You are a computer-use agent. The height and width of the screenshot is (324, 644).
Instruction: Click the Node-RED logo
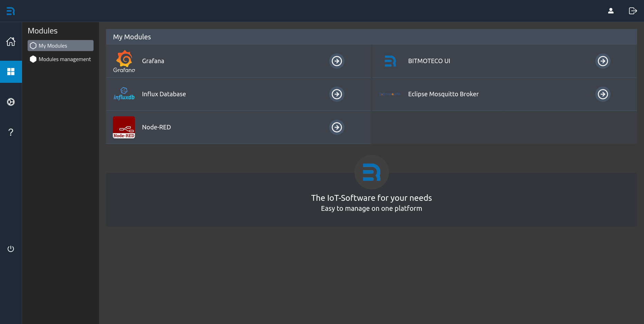pyautogui.click(x=124, y=127)
